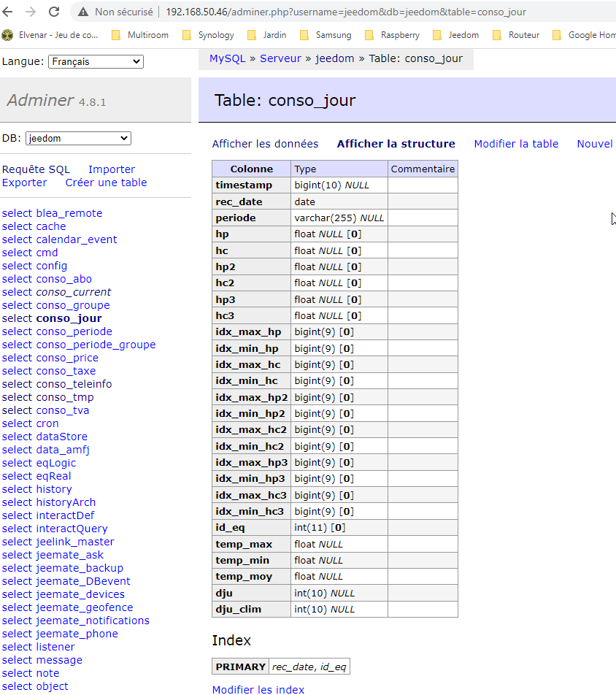
Task: Click the browser forward arrow
Action: [31, 12]
